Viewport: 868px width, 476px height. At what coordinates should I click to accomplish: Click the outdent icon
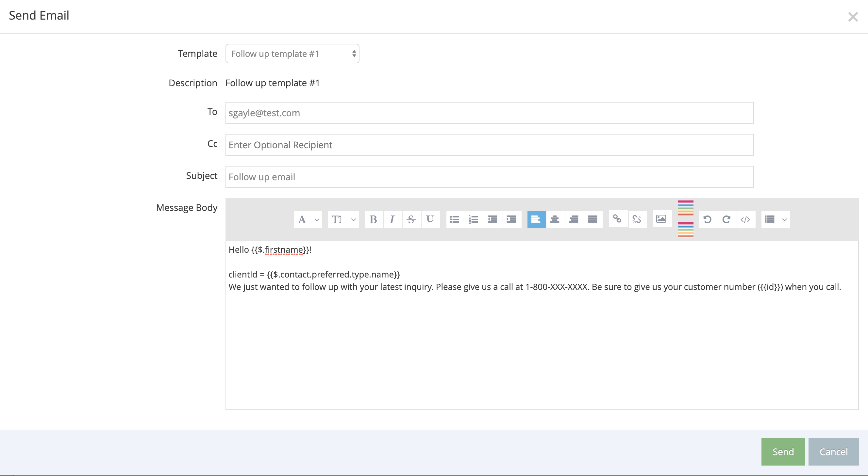tap(492, 219)
